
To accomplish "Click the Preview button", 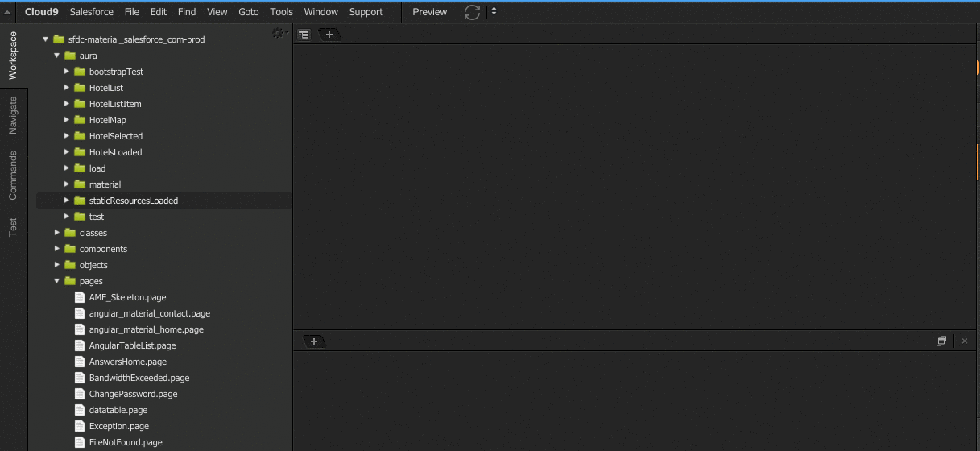I will (430, 12).
